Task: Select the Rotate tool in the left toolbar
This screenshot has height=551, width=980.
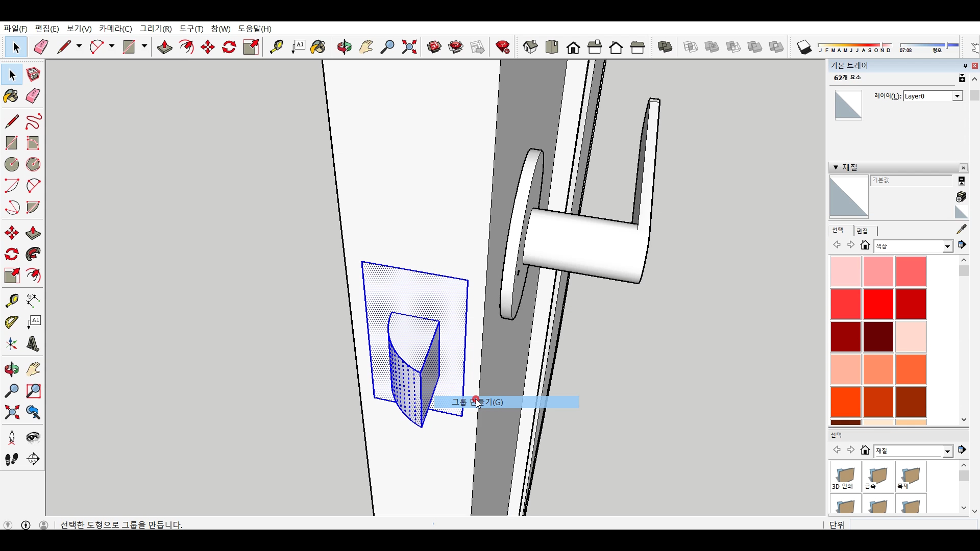Action: click(12, 254)
